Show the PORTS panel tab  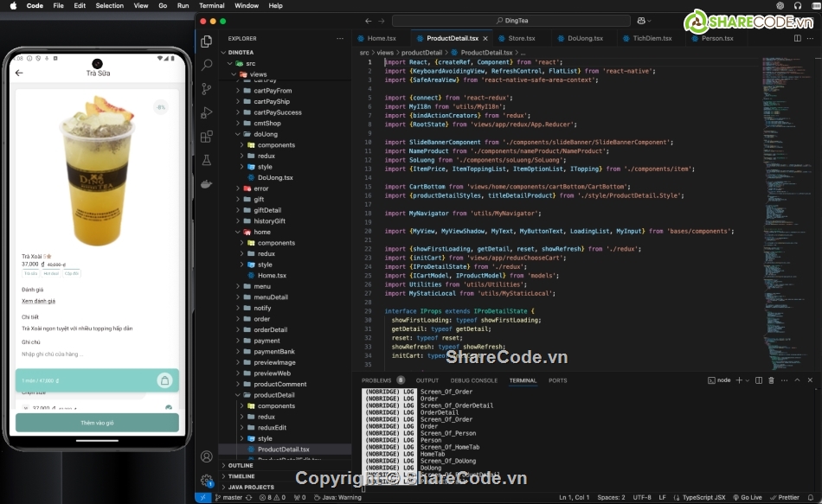[558, 380]
